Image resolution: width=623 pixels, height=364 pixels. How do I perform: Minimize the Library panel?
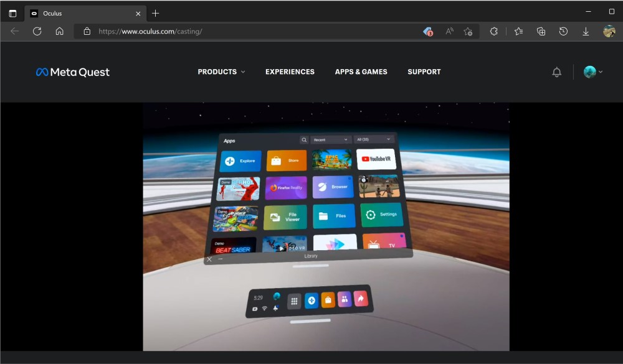(220, 259)
